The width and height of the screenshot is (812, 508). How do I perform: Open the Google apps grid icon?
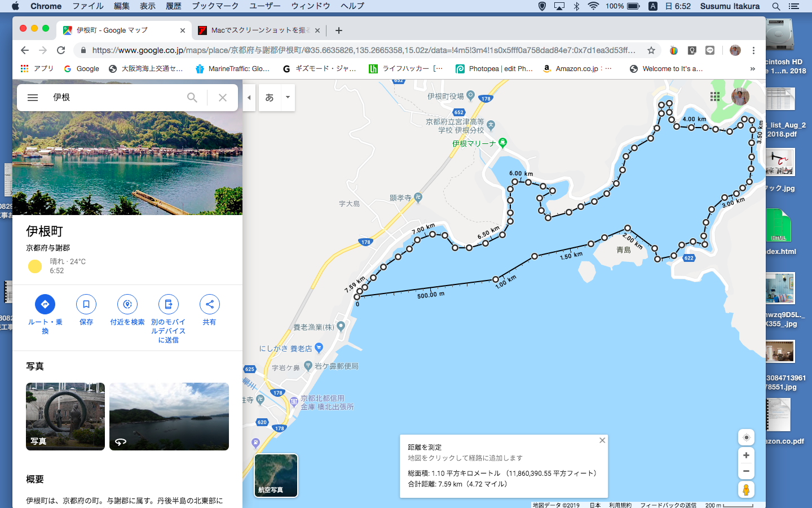point(715,97)
